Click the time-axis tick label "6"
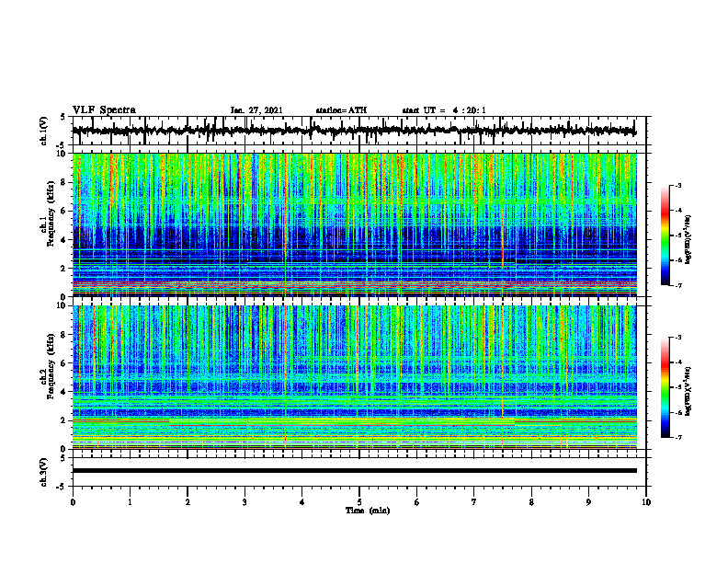 tap(417, 502)
